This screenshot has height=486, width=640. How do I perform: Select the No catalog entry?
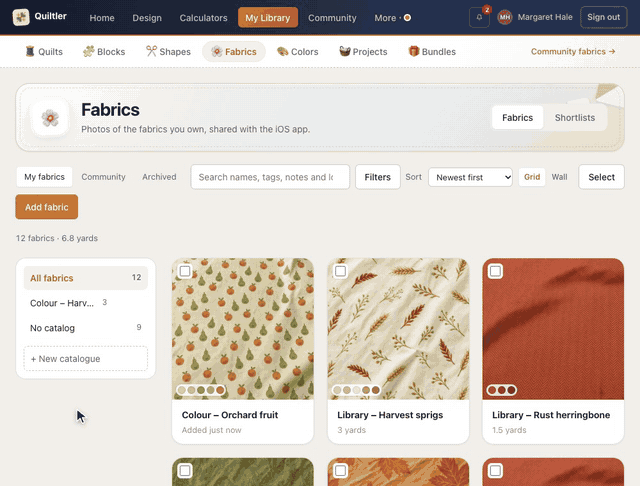click(x=86, y=328)
